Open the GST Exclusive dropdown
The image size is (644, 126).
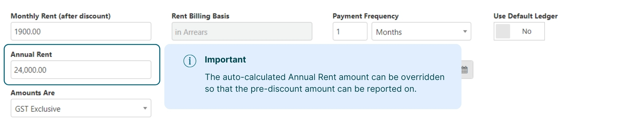[81, 108]
